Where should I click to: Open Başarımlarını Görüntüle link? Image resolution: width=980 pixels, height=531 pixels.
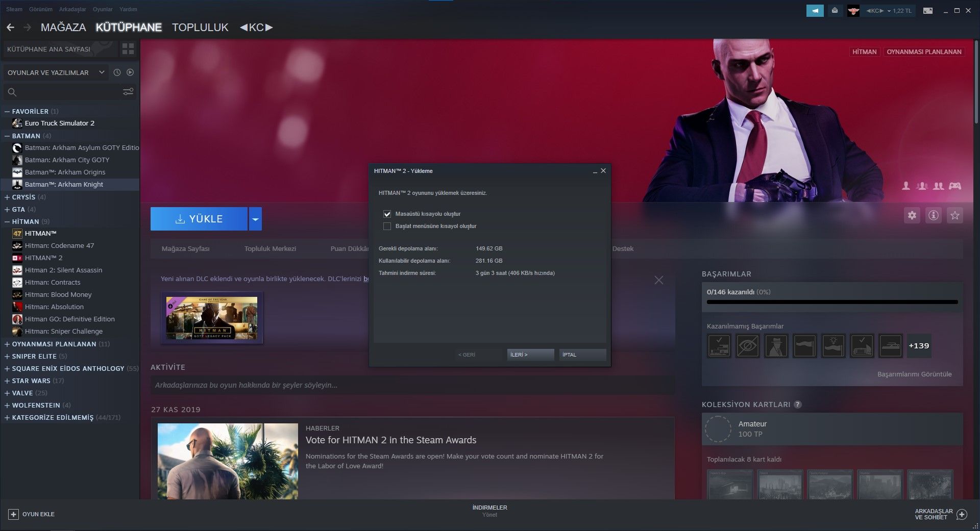pyautogui.click(x=915, y=374)
